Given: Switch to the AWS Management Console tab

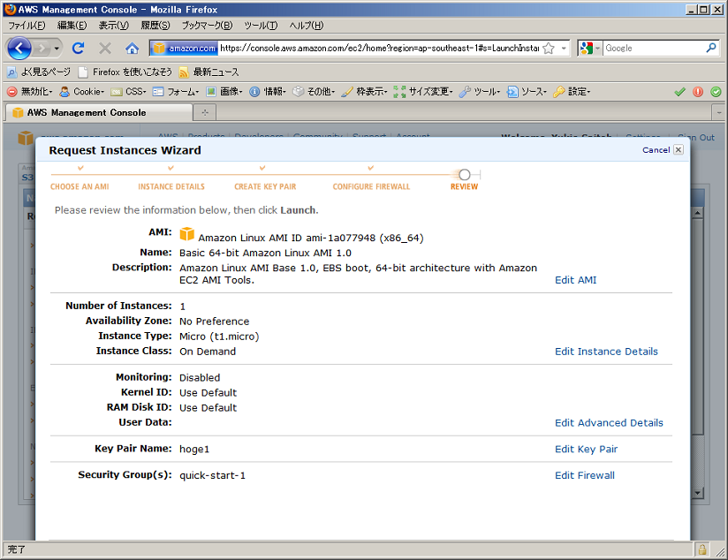Looking at the screenshot, I should coord(97,112).
